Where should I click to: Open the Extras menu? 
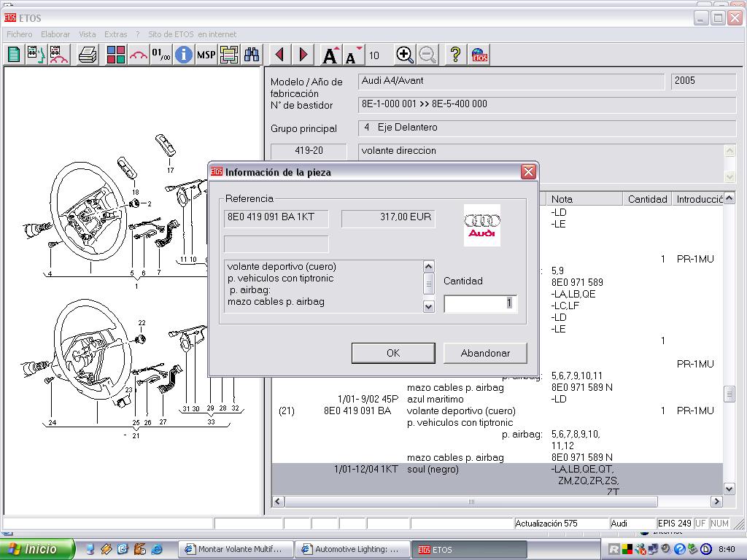(x=116, y=34)
